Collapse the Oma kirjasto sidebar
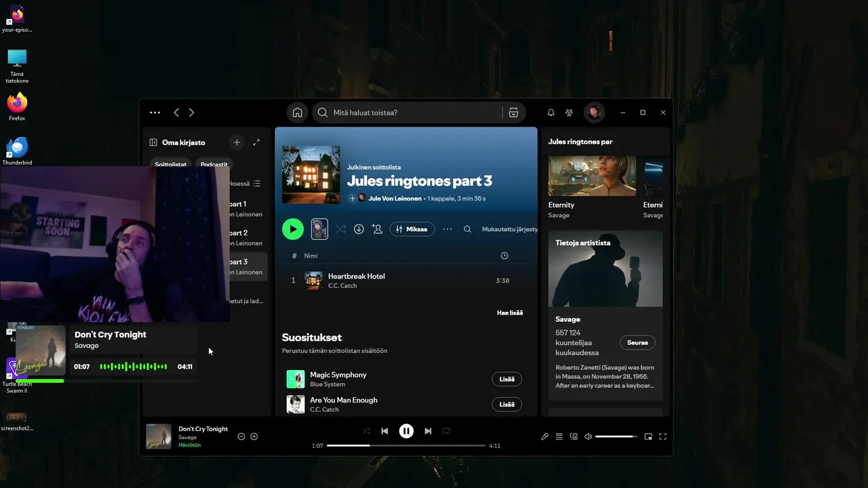Viewport: 868px width, 488px height. point(153,142)
